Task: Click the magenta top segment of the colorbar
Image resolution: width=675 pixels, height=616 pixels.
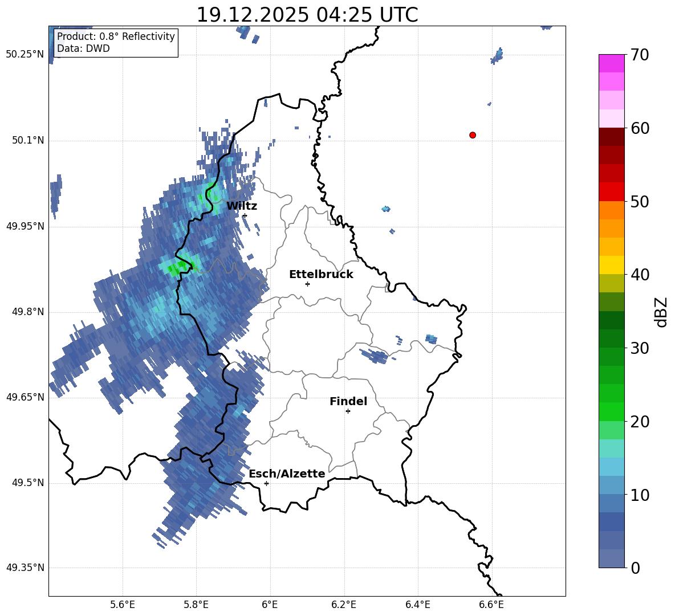Action: point(611,63)
